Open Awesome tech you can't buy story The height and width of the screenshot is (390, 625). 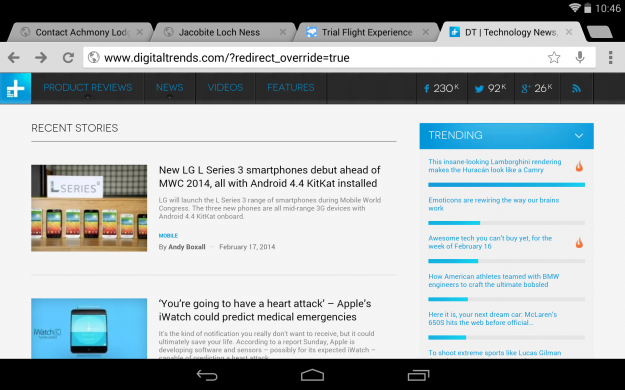[x=490, y=242]
